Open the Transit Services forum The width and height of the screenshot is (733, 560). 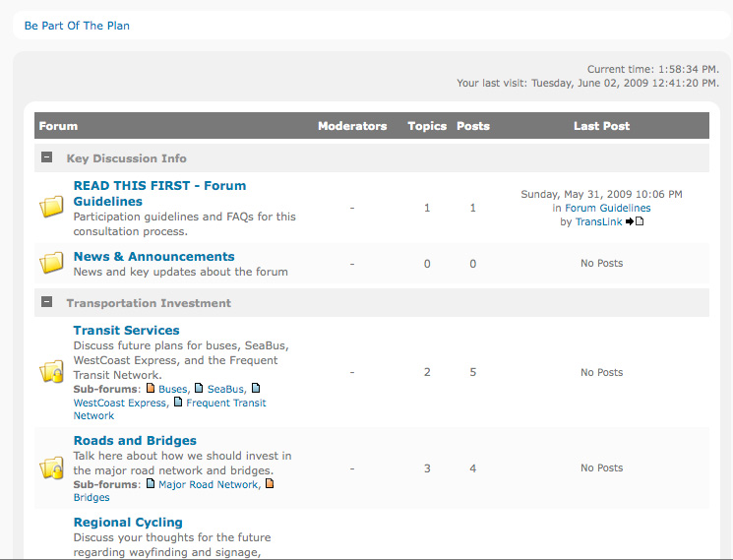tap(126, 331)
